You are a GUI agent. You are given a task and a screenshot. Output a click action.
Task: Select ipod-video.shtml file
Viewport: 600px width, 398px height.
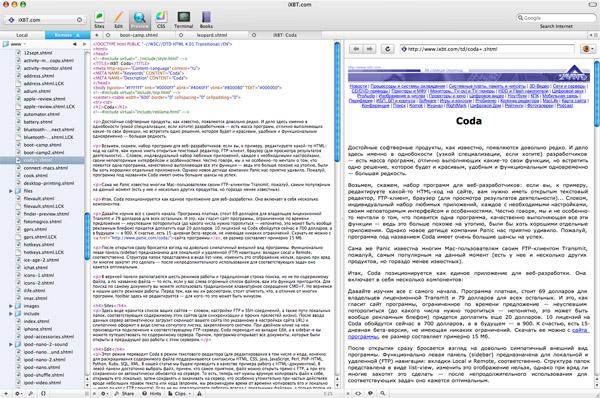(42, 382)
